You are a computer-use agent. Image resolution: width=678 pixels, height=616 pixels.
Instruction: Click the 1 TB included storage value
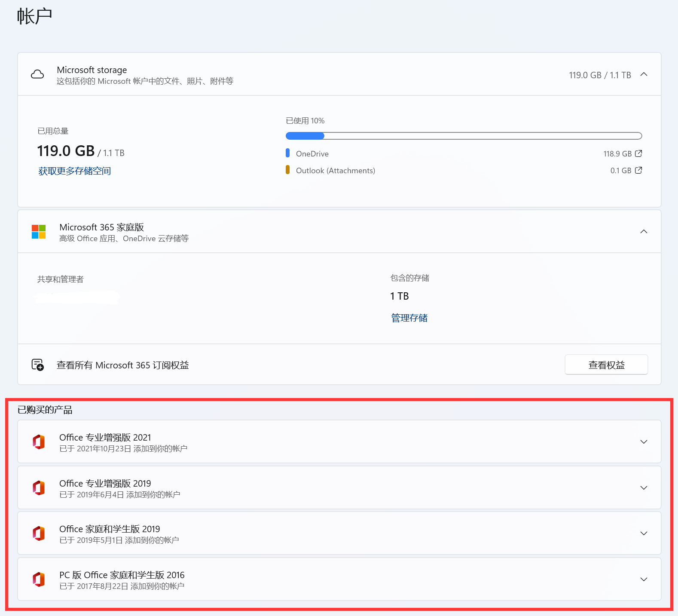400,296
